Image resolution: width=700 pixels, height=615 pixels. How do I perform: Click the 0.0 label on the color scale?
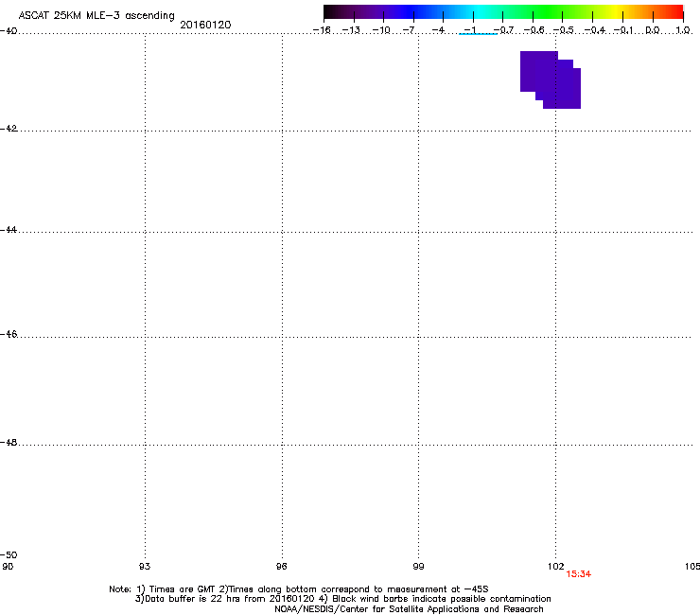pos(653,30)
